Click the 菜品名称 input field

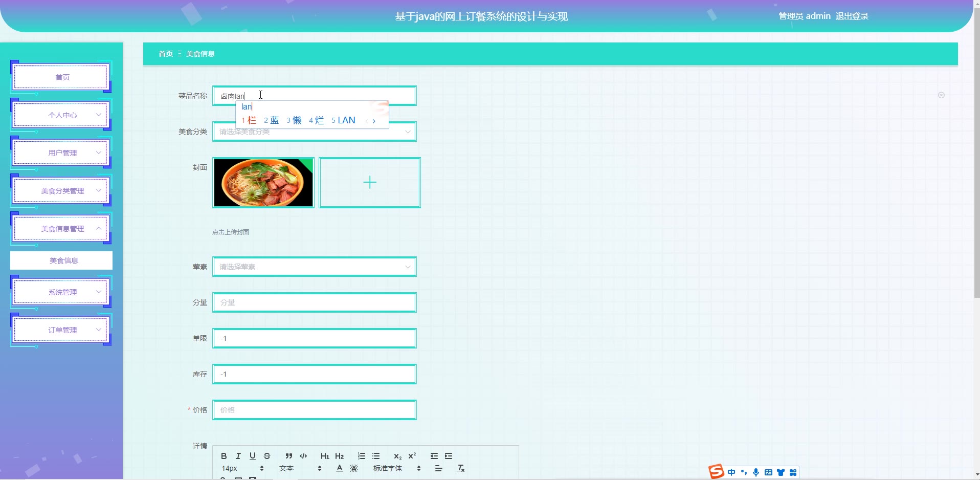pos(315,96)
